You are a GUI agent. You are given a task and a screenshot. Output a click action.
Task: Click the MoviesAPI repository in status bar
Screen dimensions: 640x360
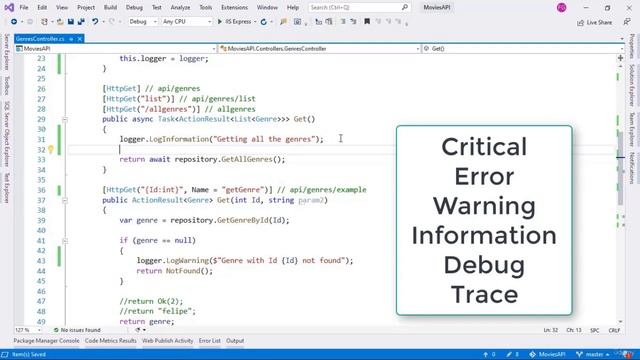547,354
